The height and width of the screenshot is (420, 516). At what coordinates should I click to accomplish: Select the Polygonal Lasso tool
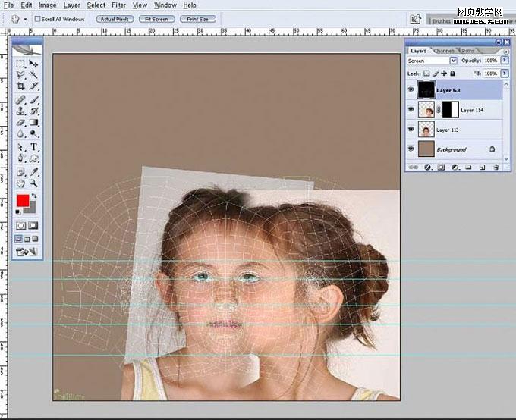pyautogui.click(x=20, y=75)
